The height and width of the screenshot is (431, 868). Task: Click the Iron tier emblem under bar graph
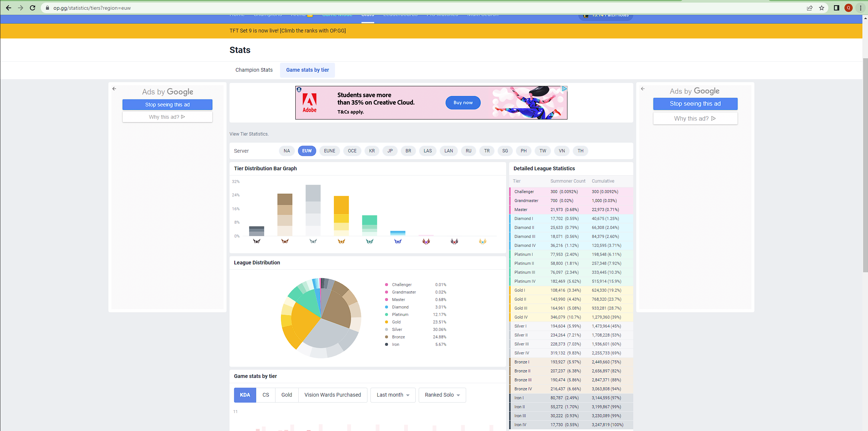coord(256,241)
